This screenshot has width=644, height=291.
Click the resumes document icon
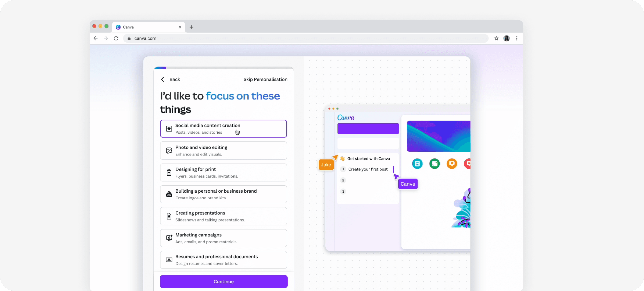click(169, 260)
